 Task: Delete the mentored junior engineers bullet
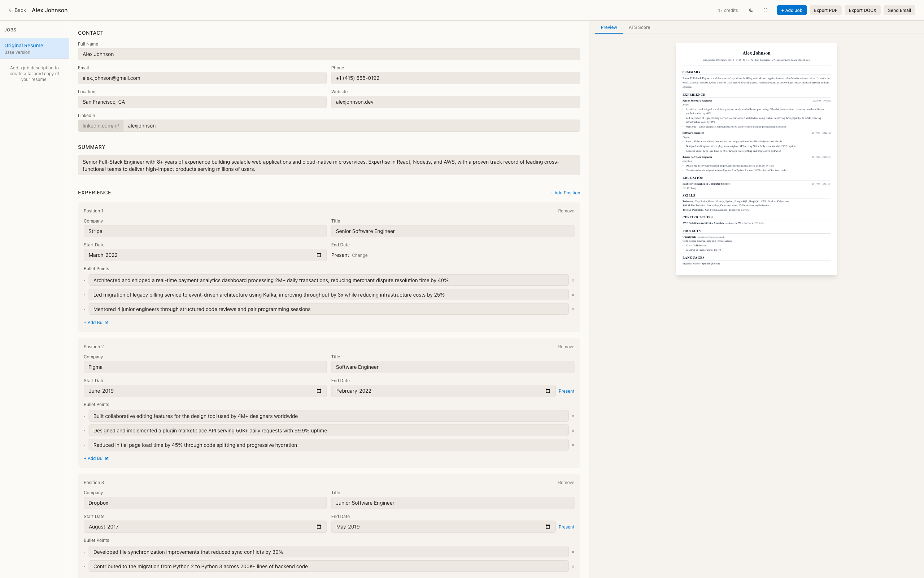[573, 309]
